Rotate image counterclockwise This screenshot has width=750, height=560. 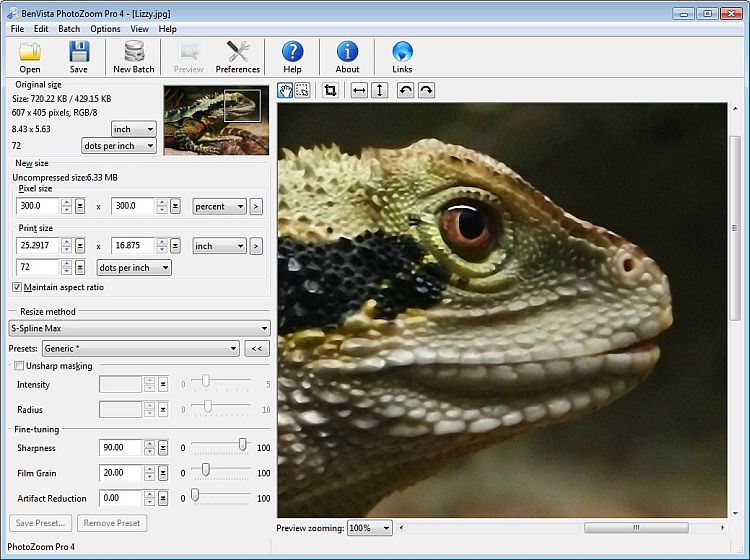click(405, 91)
